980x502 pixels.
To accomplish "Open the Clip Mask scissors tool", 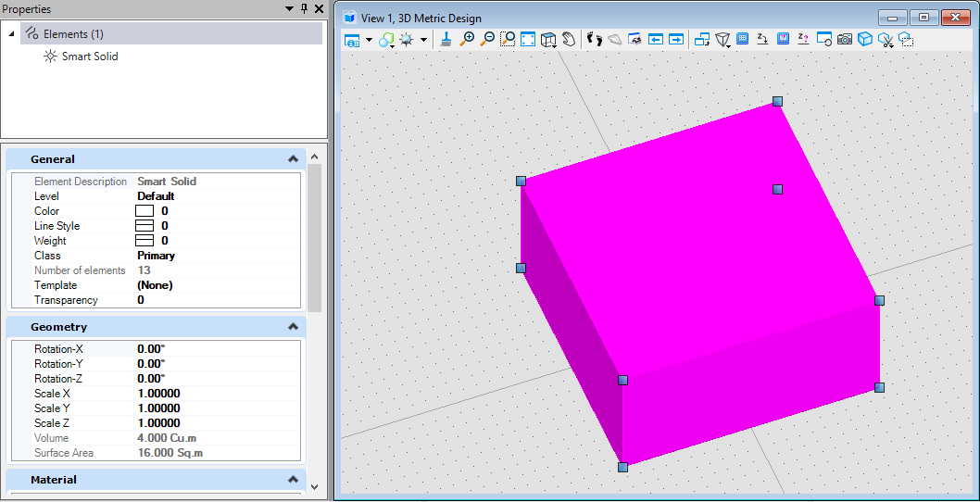I will [x=886, y=40].
